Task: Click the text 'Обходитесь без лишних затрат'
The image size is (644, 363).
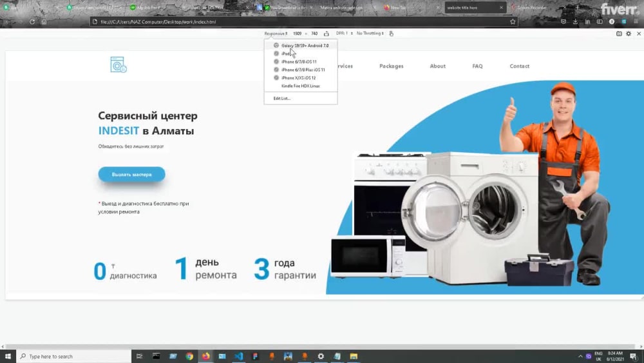Action: pyautogui.click(x=131, y=146)
